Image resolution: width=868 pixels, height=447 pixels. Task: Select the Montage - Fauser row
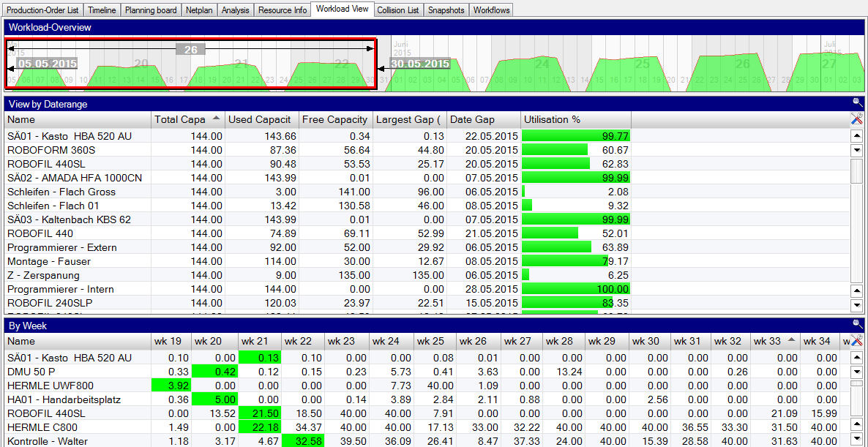(427, 261)
